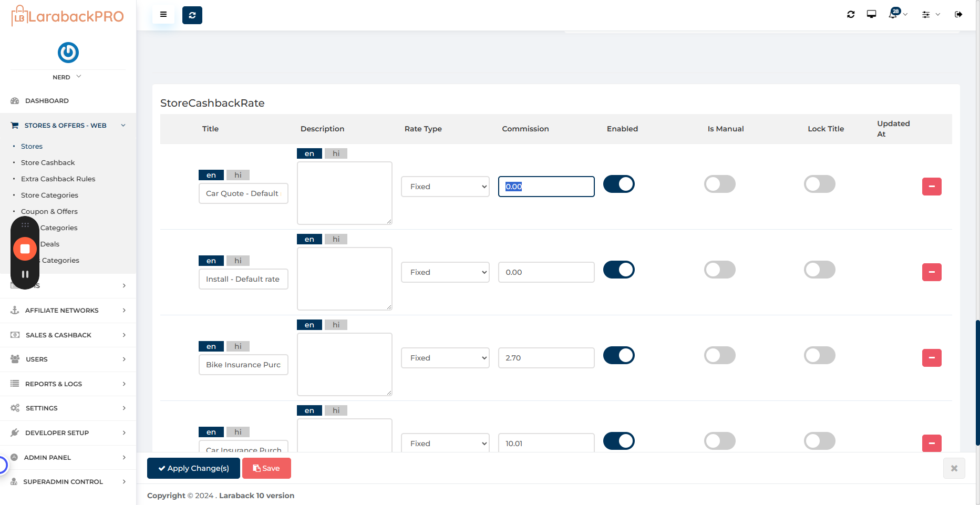Toggle Lock Title for Install - Default rate
Screen dimensions: 980x505
(x=820, y=270)
